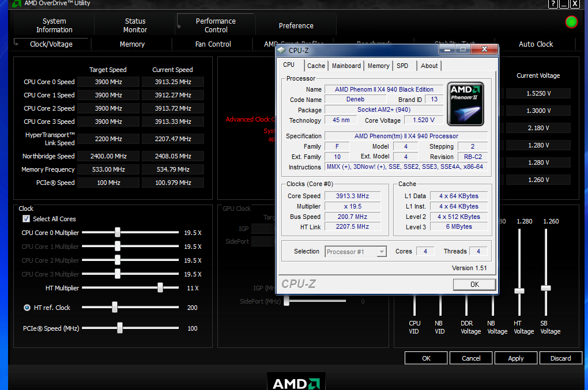Open the Mainboard tab in CPU-Z
This screenshot has height=390, width=588.
pyautogui.click(x=346, y=66)
